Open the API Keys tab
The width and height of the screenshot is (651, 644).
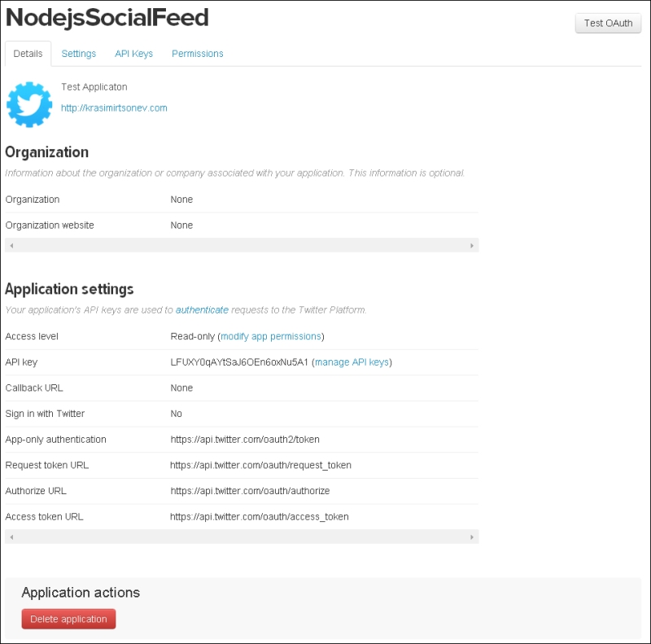(x=133, y=54)
